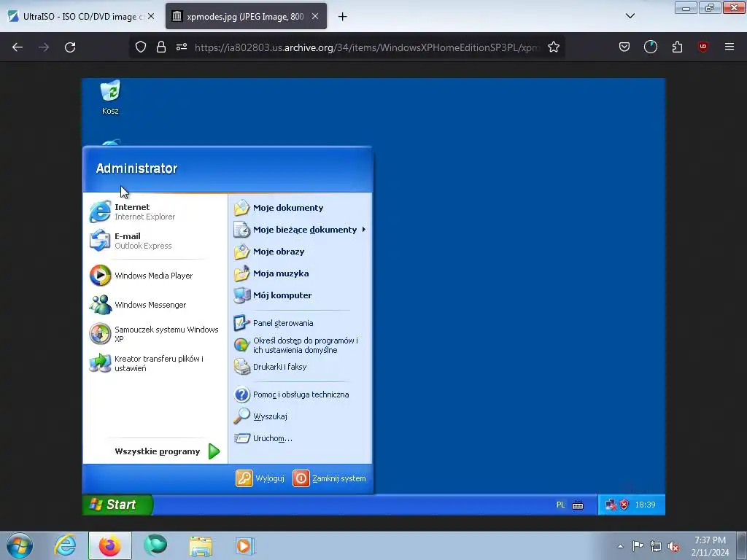Open the Windows 7 Start orb
This screenshot has width=747, height=560.
20,545
